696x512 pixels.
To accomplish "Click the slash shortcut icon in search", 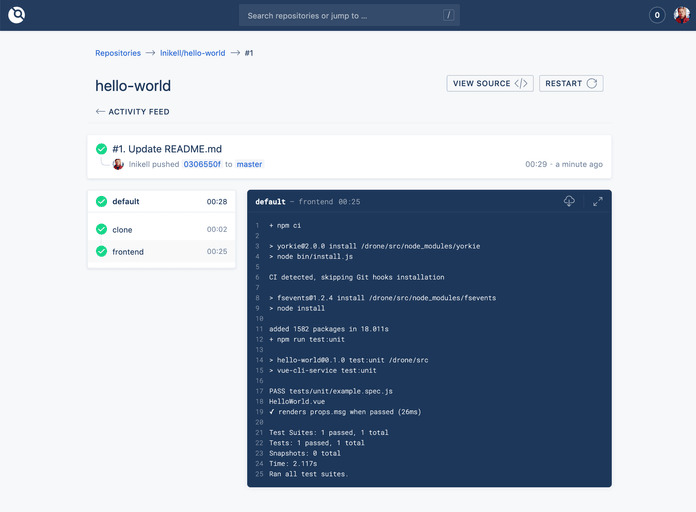I will pos(448,15).
